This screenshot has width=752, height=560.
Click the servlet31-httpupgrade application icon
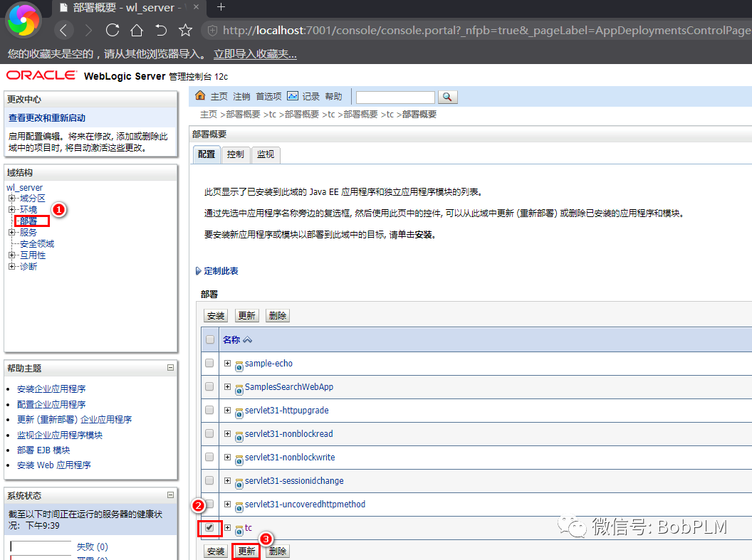239,413
